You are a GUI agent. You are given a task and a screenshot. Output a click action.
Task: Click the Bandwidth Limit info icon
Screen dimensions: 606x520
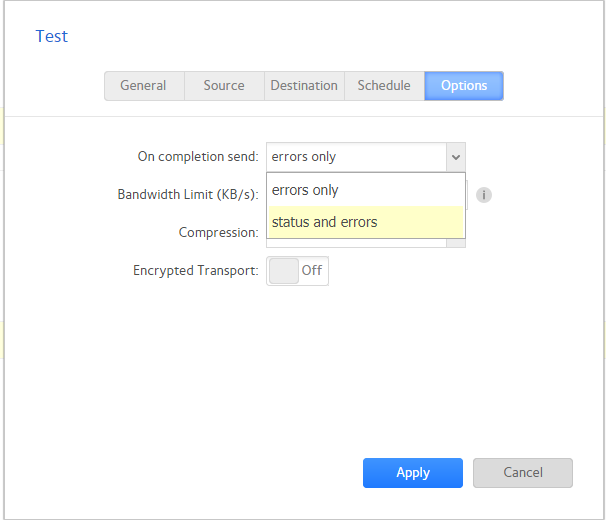coord(484,195)
